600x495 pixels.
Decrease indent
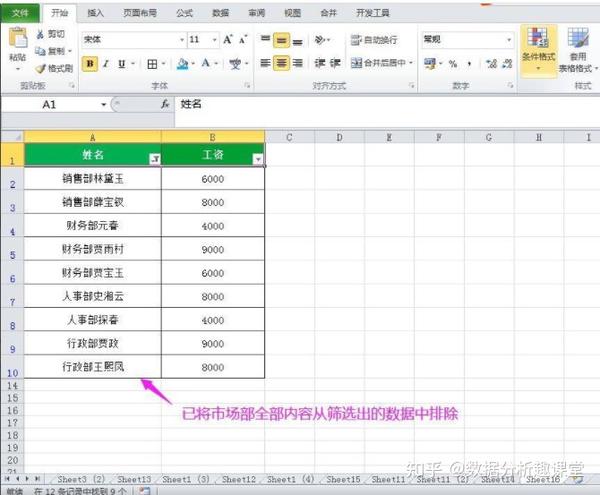click(320, 63)
